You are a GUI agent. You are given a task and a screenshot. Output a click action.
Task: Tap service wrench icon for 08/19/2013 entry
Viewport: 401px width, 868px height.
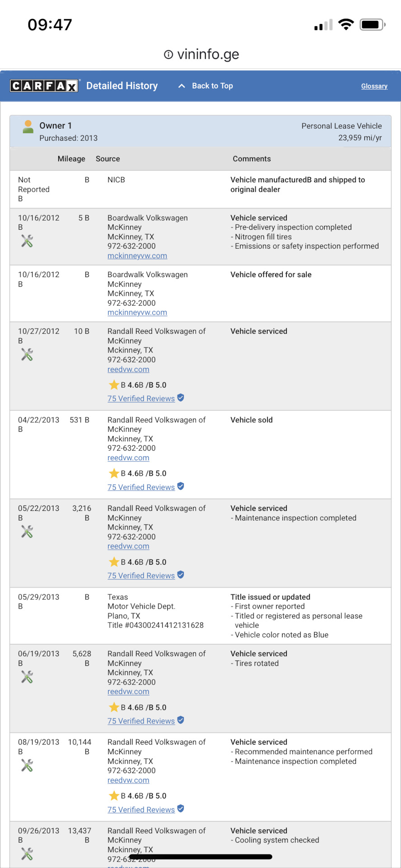click(x=27, y=765)
